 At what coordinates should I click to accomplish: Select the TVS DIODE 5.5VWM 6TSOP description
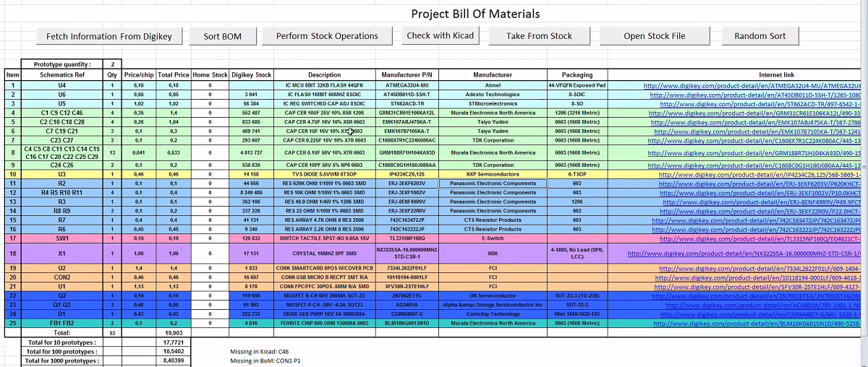(324, 175)
